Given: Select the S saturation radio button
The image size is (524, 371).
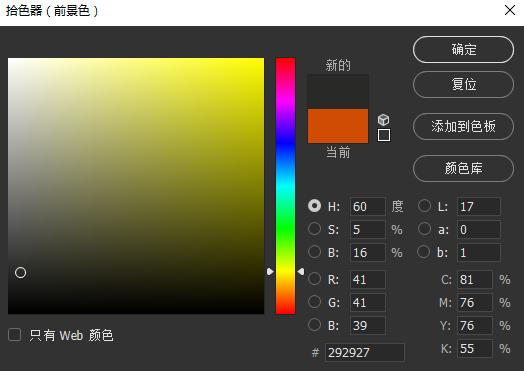Looking at the screenshot, I should pyautogui.click(x=314, y=229).
